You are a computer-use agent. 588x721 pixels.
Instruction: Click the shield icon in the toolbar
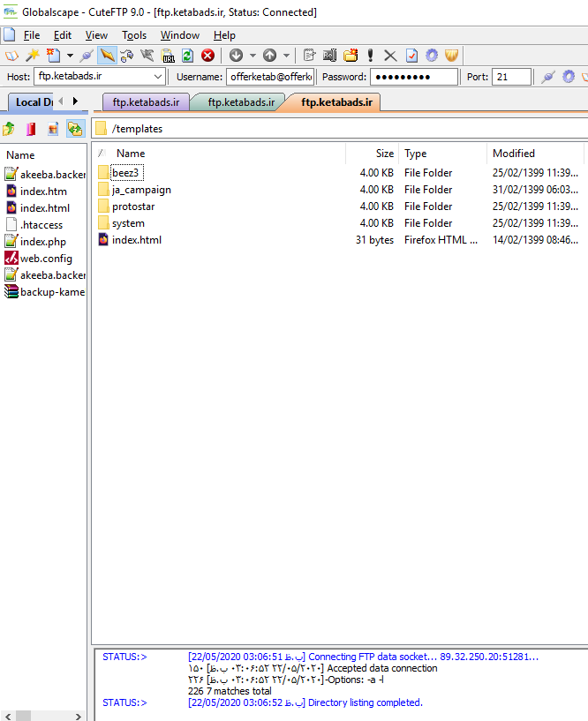point(451,56)
